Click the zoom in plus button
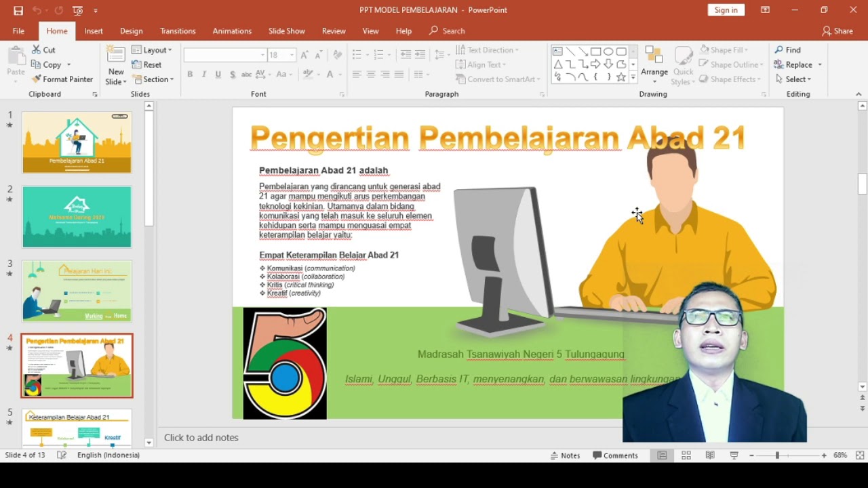The height and width of the screenshot is (488, 868). [824, 455]
